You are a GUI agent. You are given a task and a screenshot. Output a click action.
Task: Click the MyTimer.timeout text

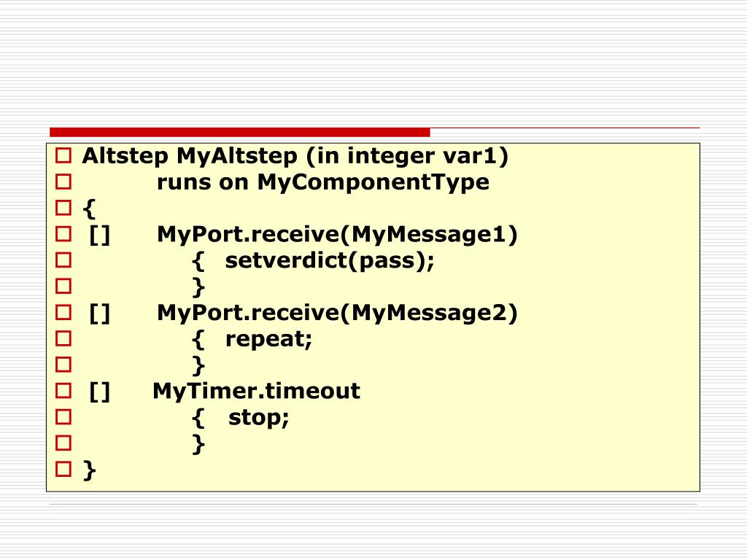256,391
